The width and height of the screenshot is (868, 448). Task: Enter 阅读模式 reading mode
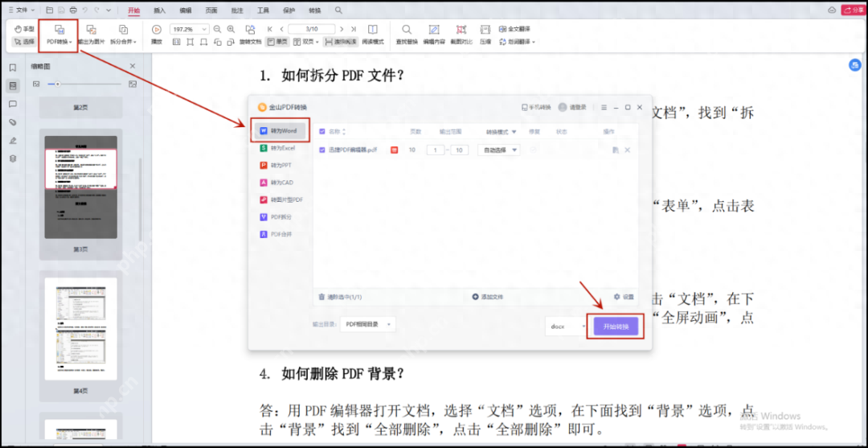tap(373, 35)
